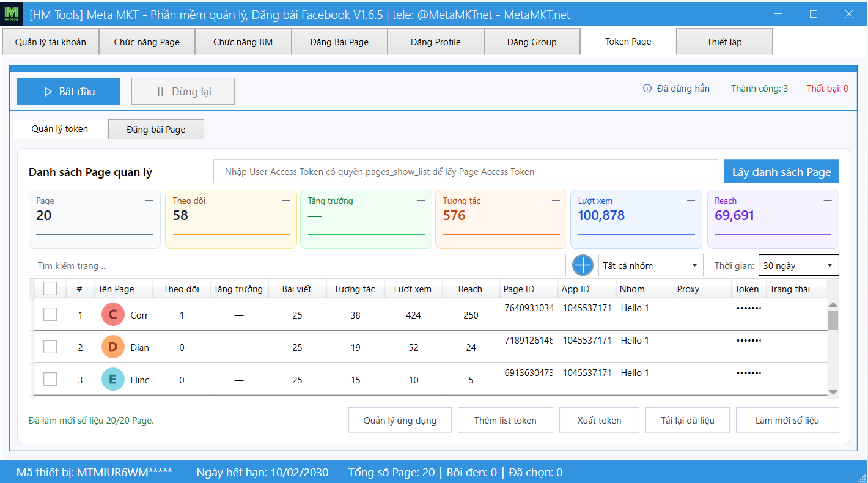Click the User Access Token input field
Screen dimensions: 868x483
click(x=466, y=172)
